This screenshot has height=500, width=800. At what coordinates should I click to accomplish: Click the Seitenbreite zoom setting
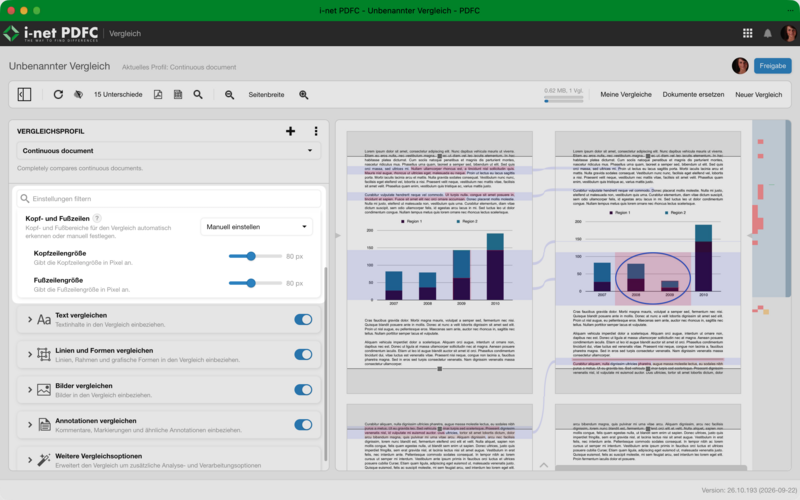266,94
